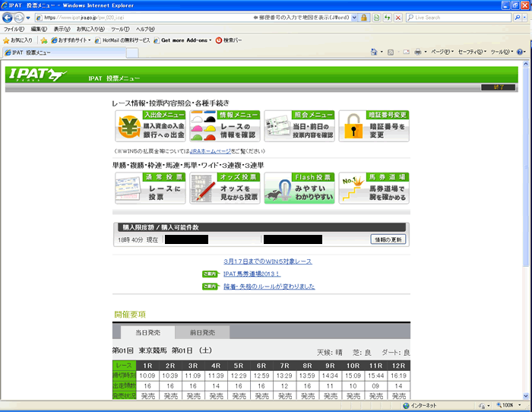Open the recent pages dropdown arrow

click(x=28, y=17)
